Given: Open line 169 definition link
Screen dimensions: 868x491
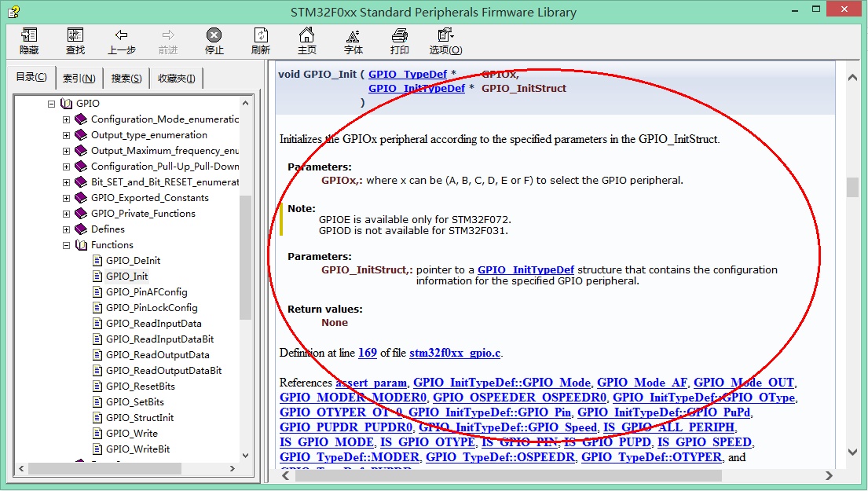Looking at the screenshot, I should point(368,354).
